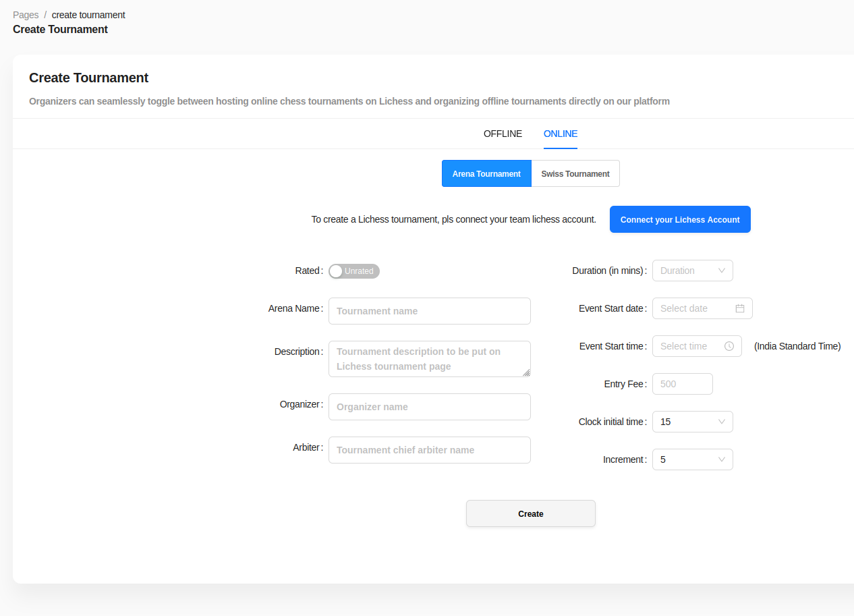Select the ONLINE tab
Image resolution: width=854 pixels, height=616 pixels.
561,134
